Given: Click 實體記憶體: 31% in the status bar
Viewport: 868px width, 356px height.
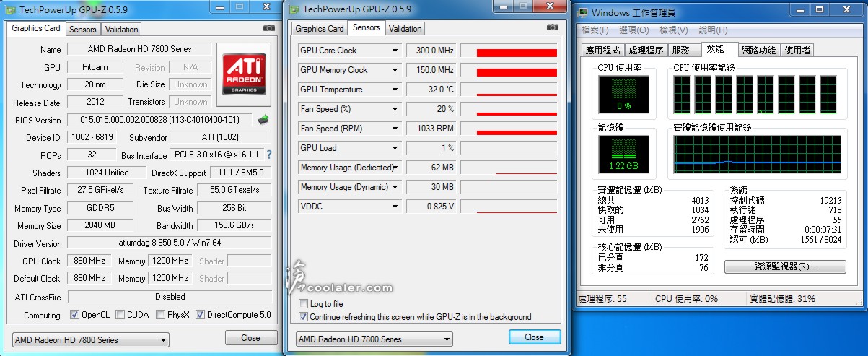Looking at the screenshot, I should tap(783, 298).
